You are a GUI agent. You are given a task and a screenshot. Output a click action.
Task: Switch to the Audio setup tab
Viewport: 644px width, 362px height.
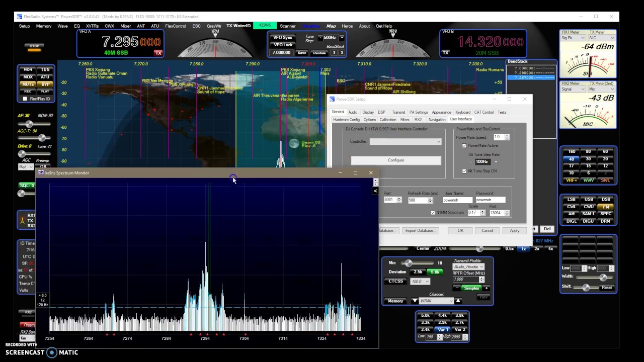(x=353, y=112)
